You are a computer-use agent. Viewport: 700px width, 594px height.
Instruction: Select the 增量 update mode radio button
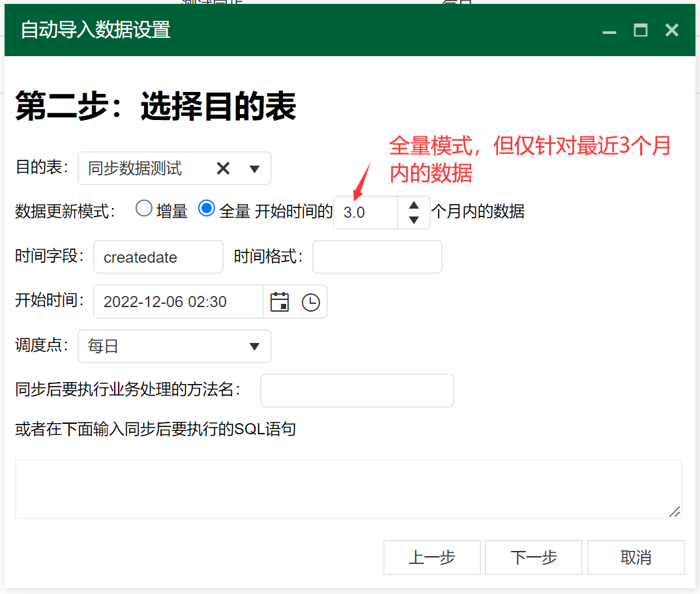(143, 209)
